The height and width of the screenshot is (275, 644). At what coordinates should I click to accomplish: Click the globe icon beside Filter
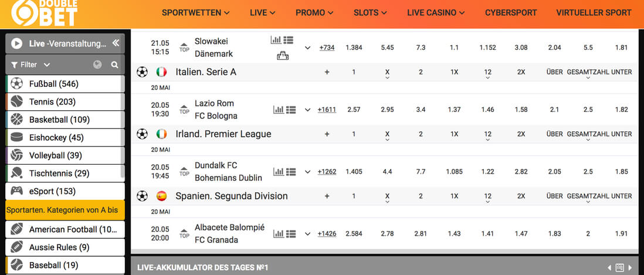tap(97, 65)
